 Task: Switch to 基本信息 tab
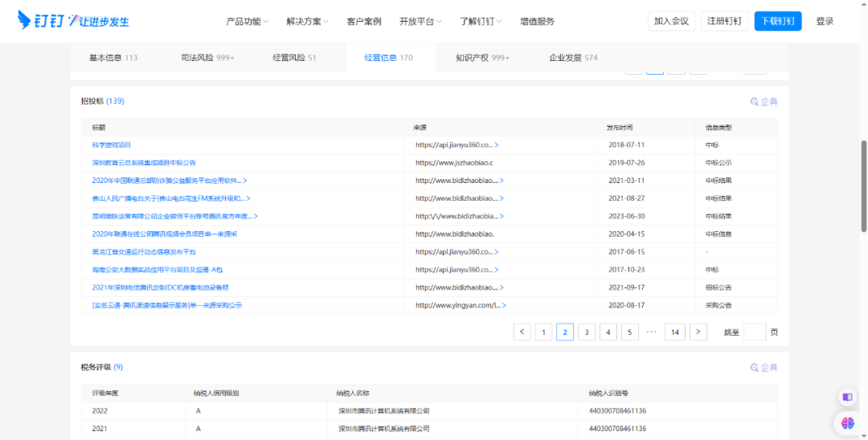coord(113,58)
